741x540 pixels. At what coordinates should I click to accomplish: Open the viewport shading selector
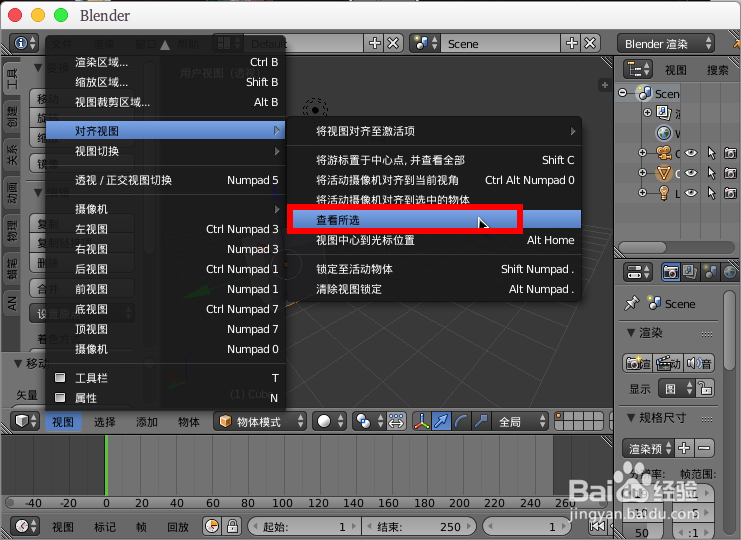click(329, 421)
